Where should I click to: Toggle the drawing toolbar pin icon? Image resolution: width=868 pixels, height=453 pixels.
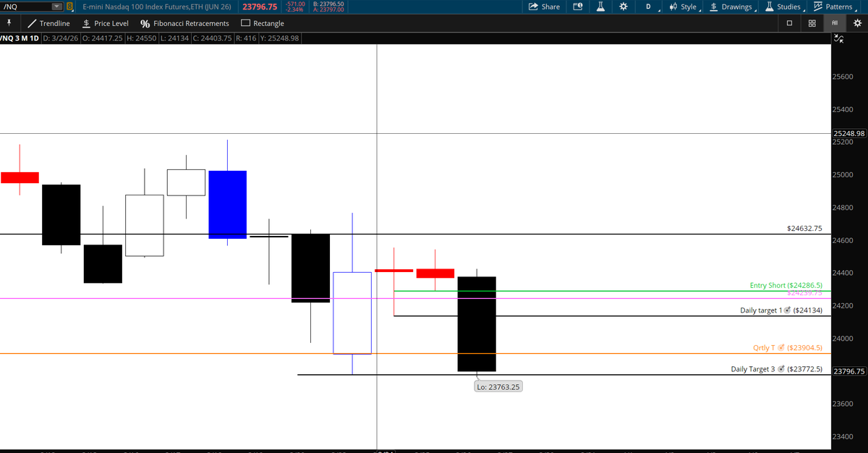pos(8,23)
